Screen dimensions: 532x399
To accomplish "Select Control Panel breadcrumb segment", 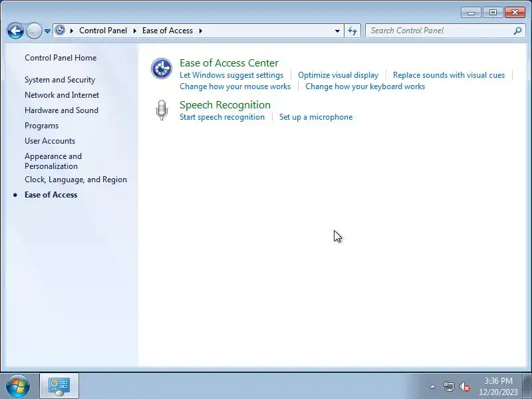I will [x=103, y=31].
